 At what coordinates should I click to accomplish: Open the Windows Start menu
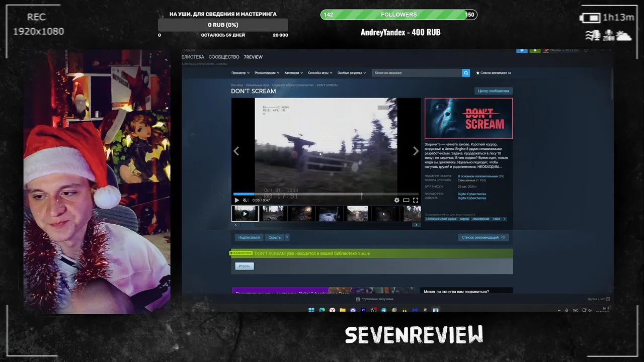coord(311,310)
